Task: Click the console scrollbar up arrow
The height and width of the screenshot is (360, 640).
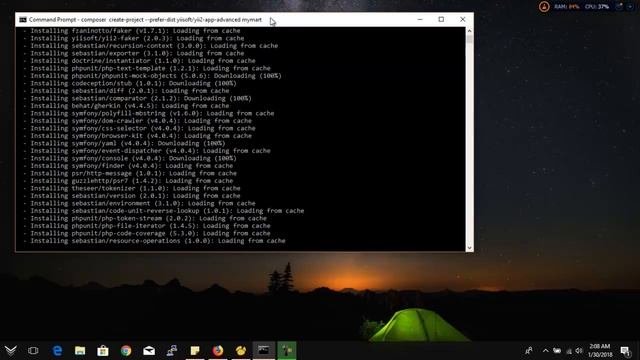Action: pyautogui.click(x=469, y=31)
